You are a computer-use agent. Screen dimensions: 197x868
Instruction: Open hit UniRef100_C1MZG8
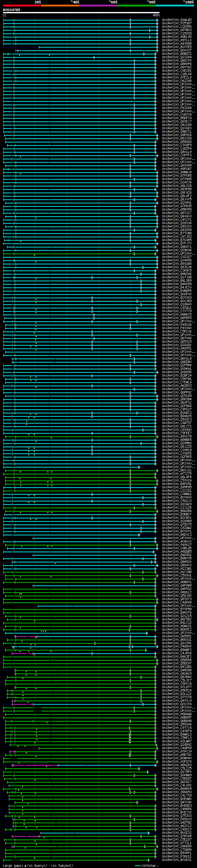pyautogui.click(x=177, y=33)
